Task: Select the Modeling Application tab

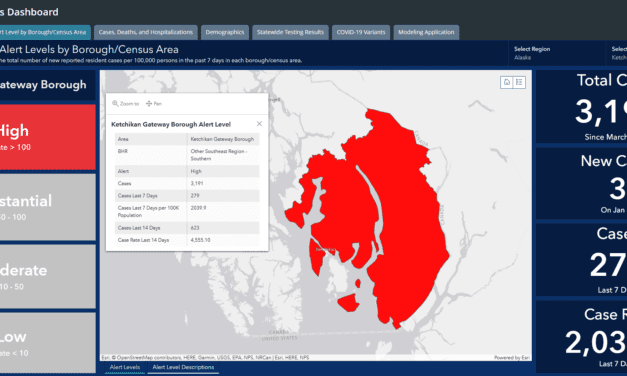Action: (426, 32)
